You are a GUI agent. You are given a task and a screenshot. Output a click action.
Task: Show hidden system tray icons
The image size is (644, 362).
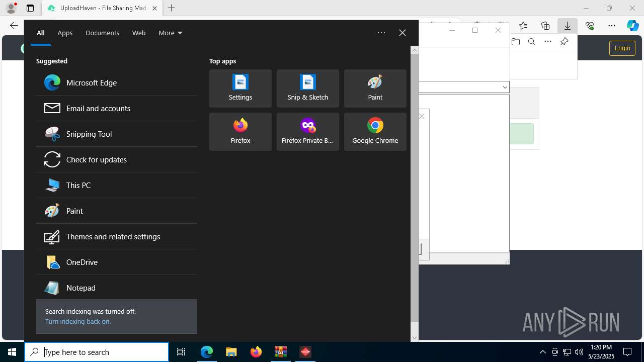pos(542,352)
